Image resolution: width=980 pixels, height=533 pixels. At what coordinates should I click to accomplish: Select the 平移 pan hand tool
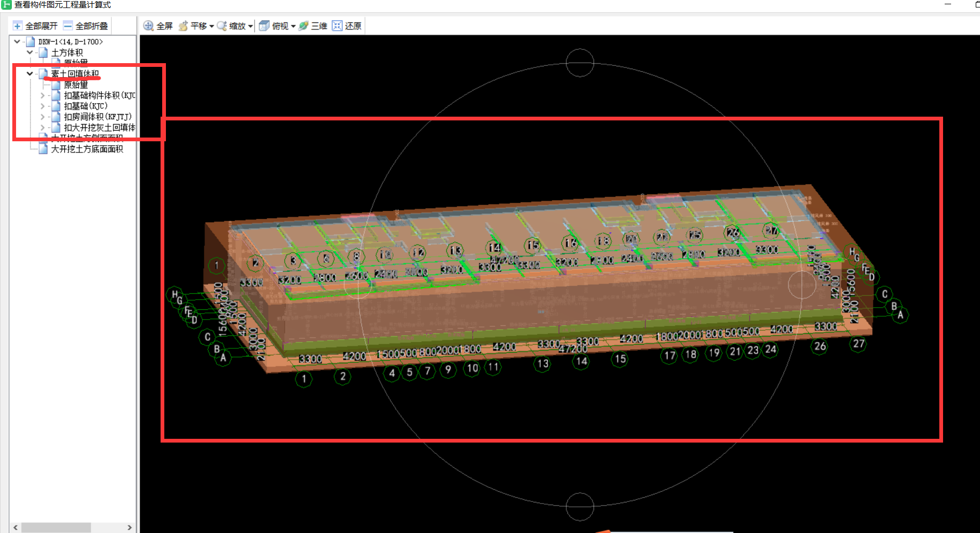[x=193, y=26]
